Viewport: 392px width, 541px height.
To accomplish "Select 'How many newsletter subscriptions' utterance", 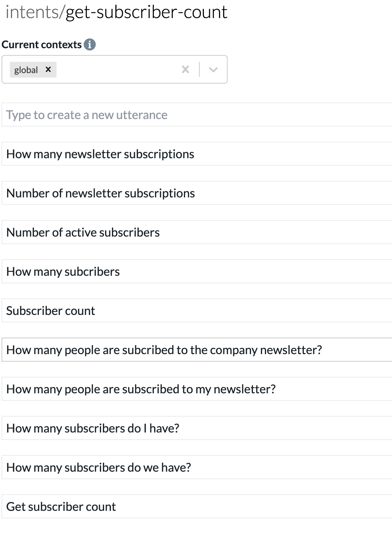I will [197, 154].
